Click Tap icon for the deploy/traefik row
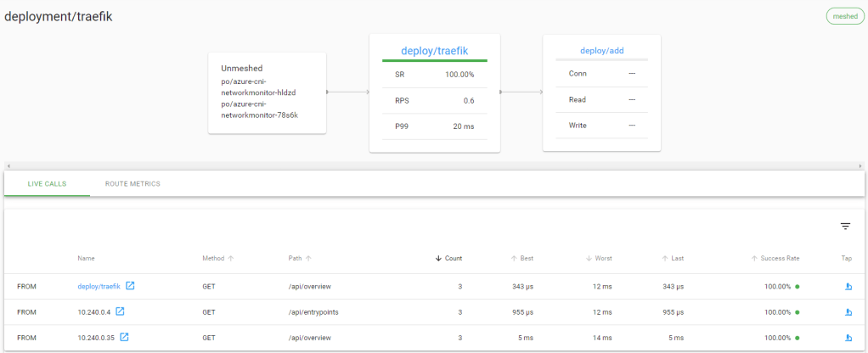The height and width of the screenshot is (353, 868). coord(846,287)
